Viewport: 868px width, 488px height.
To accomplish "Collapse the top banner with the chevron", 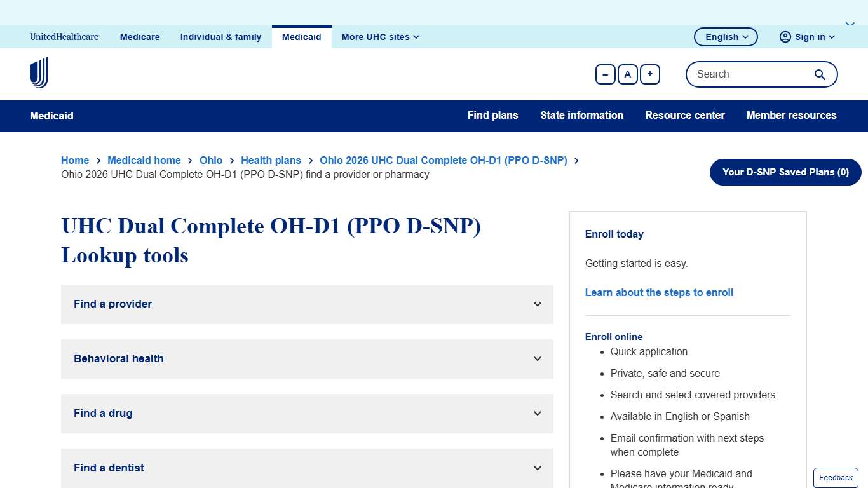I will pyautogui.click(x=850, y=22).
